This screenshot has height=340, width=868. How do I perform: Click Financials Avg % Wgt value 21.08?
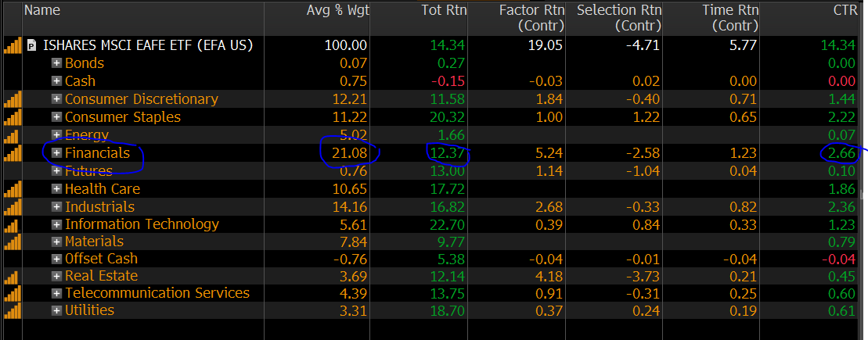[348, 153]
